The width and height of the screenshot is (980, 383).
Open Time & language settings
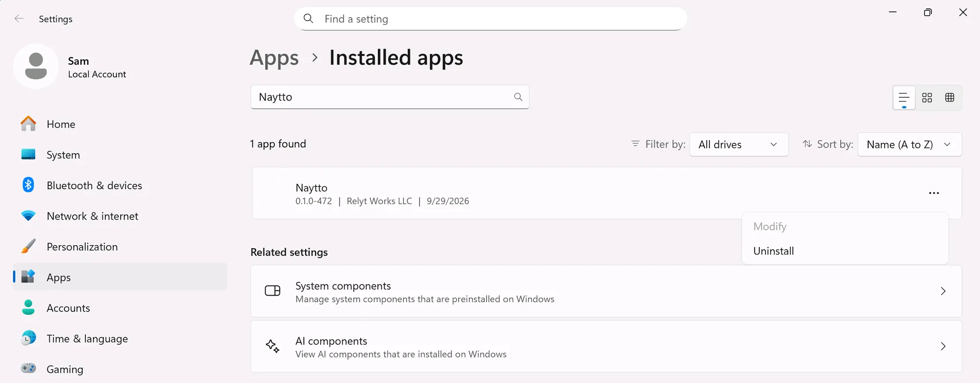120,339
